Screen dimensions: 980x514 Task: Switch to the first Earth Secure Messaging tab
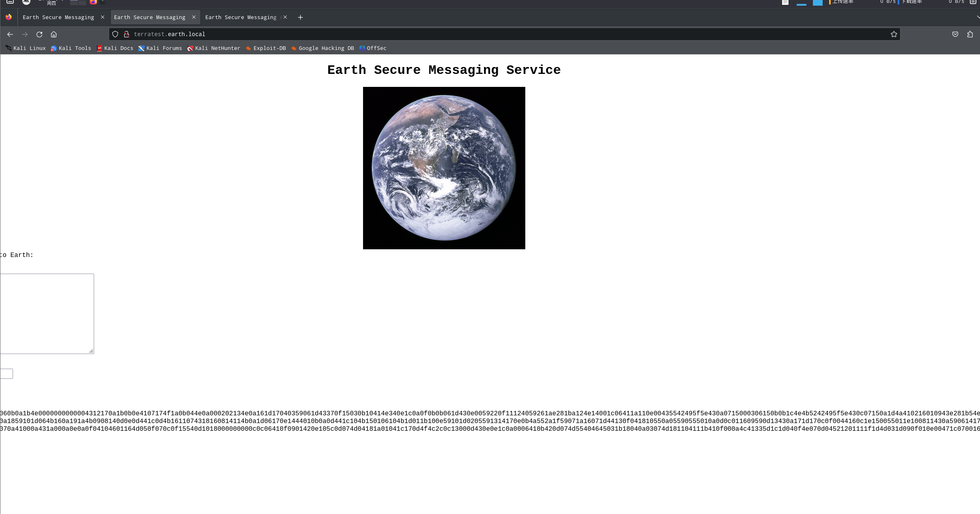(x=58, y=17)
